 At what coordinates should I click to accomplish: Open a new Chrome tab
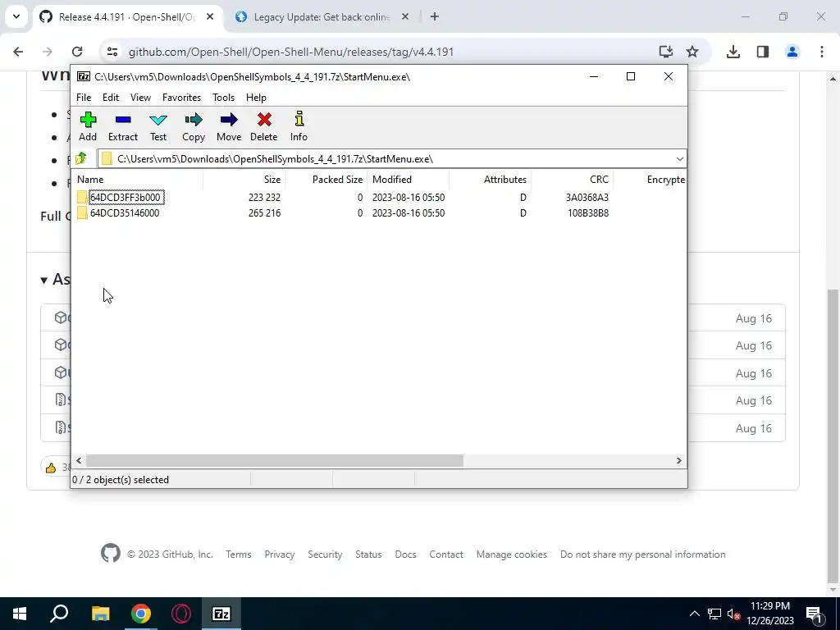tap(435, 16)
